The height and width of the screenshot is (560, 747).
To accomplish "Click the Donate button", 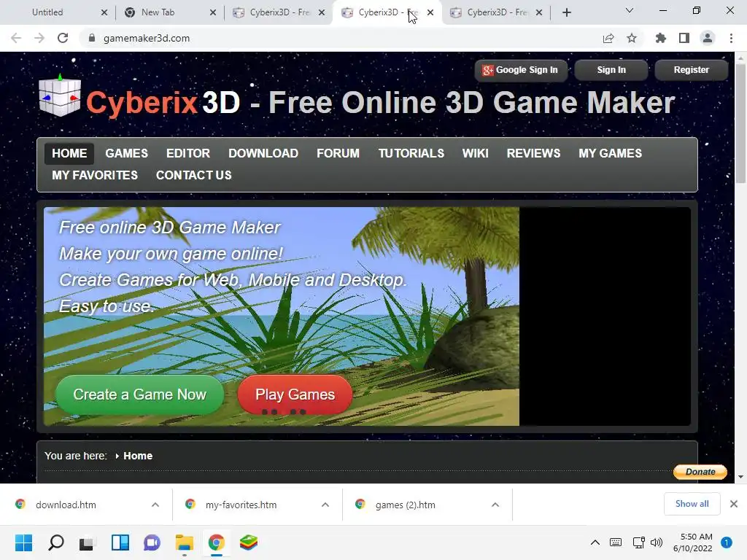I will (700, 472).
